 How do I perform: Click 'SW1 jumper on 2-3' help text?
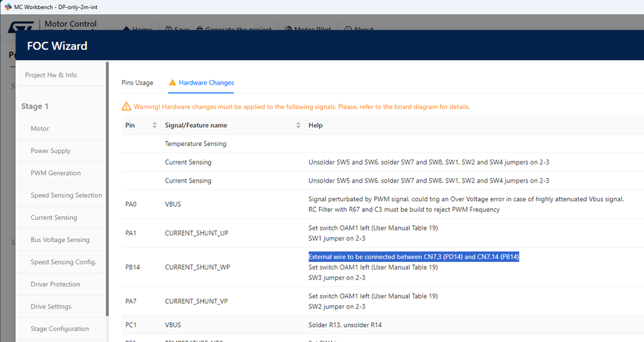tap(337, 238)
